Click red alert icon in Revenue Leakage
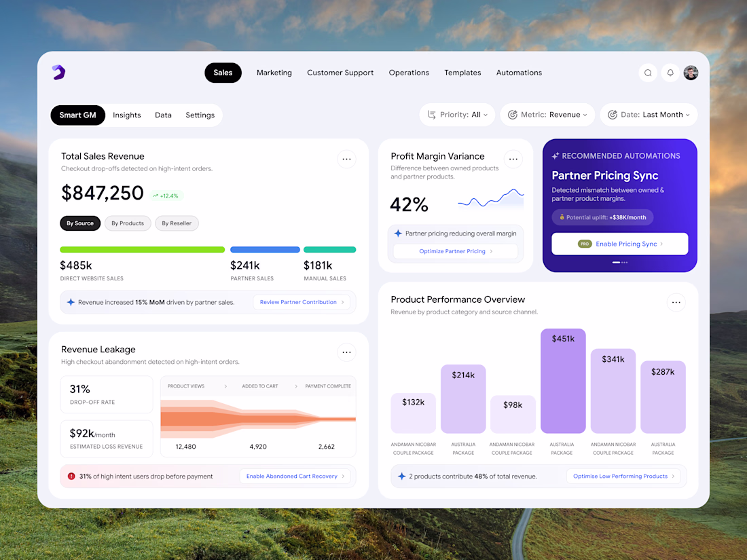The height and width of the screenshot is (560, 747). (71, 477)
